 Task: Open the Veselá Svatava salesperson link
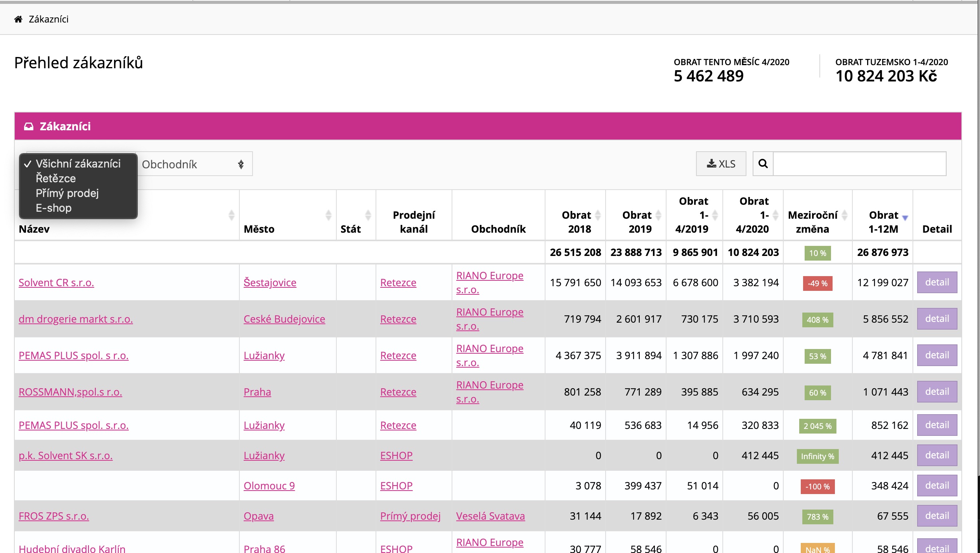[490, 516]
